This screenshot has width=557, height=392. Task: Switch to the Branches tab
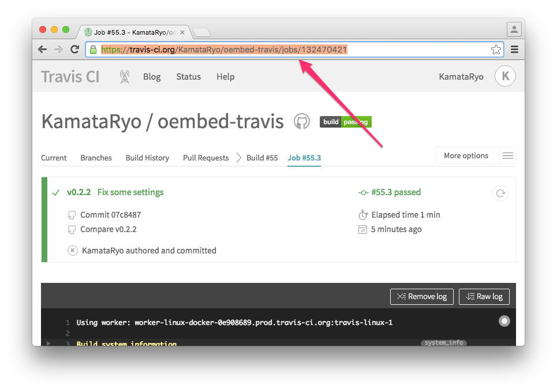(96, 158)
